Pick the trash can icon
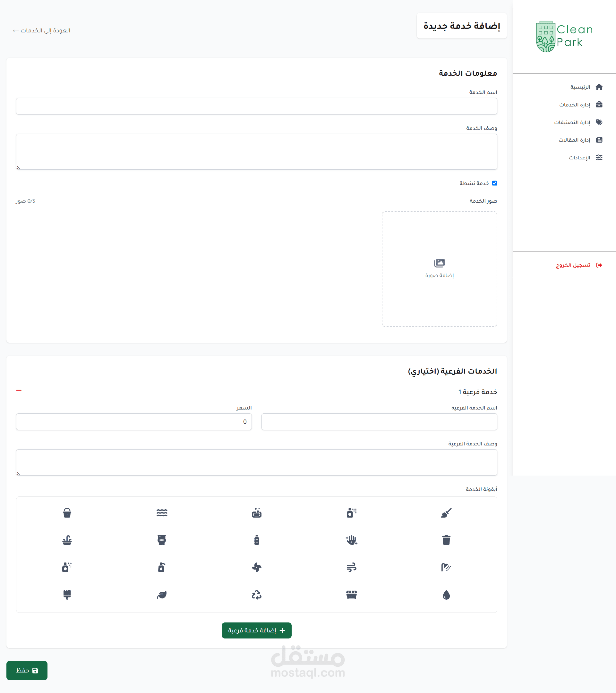Viewport: 616px width, 693px height. tap(446, 540)
